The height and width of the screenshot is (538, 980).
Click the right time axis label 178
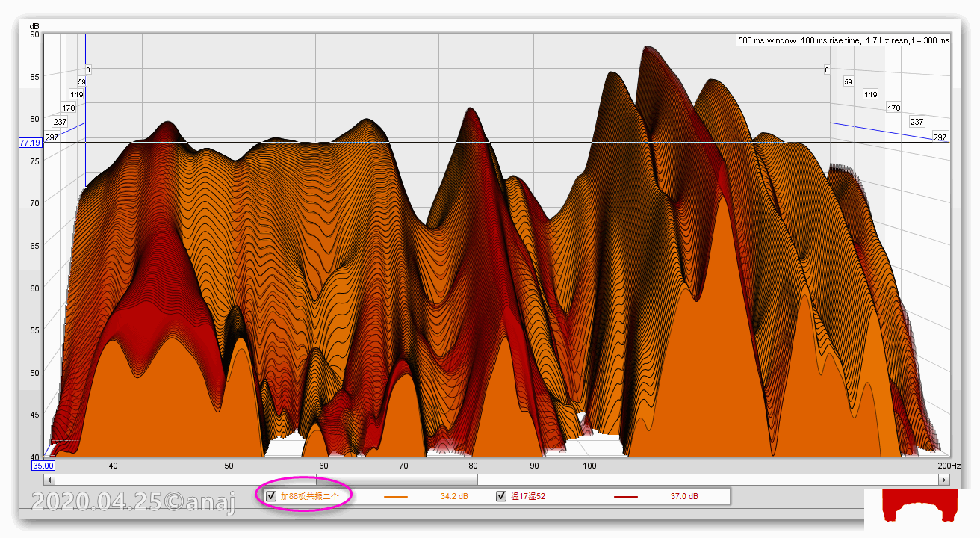(x=894, y=108)
